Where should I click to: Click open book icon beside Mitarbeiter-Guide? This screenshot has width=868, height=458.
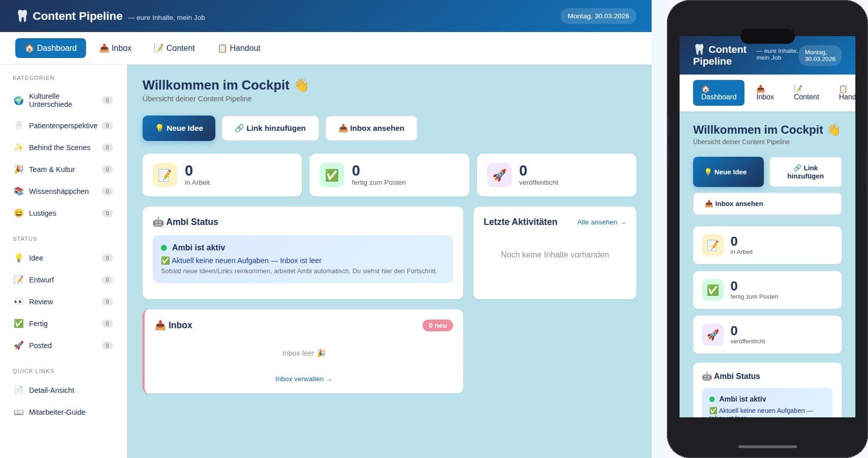tap(19, 412)
